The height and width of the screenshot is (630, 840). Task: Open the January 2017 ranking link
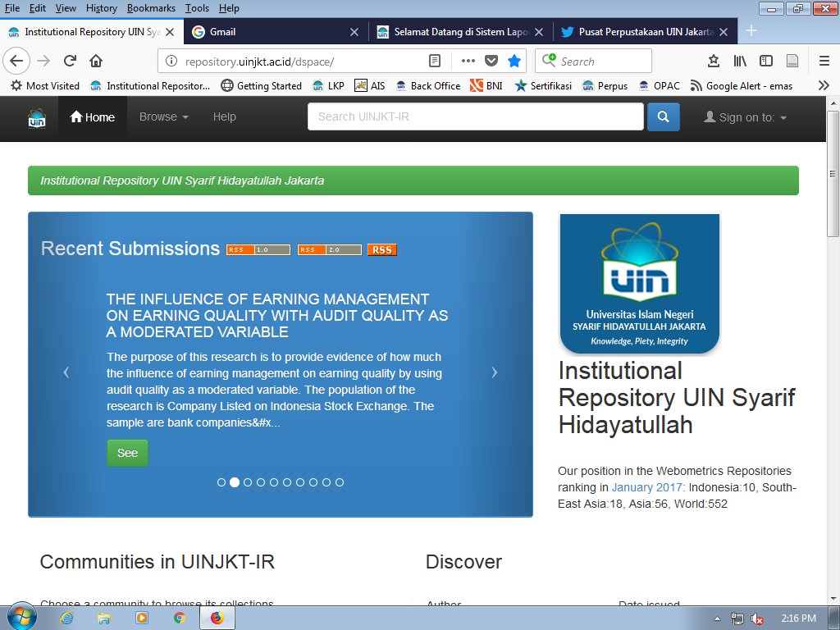pyautogui.click(x=646, y=487)
